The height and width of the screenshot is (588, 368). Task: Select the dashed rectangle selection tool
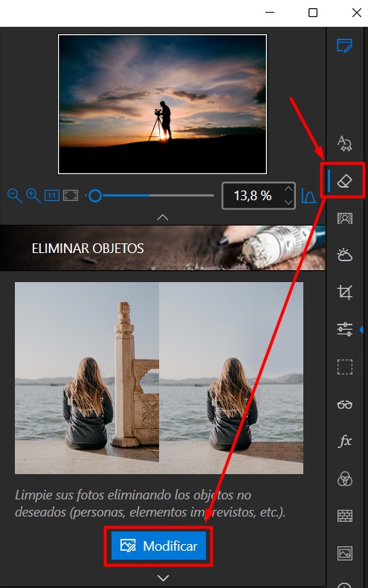pos(345,367)
